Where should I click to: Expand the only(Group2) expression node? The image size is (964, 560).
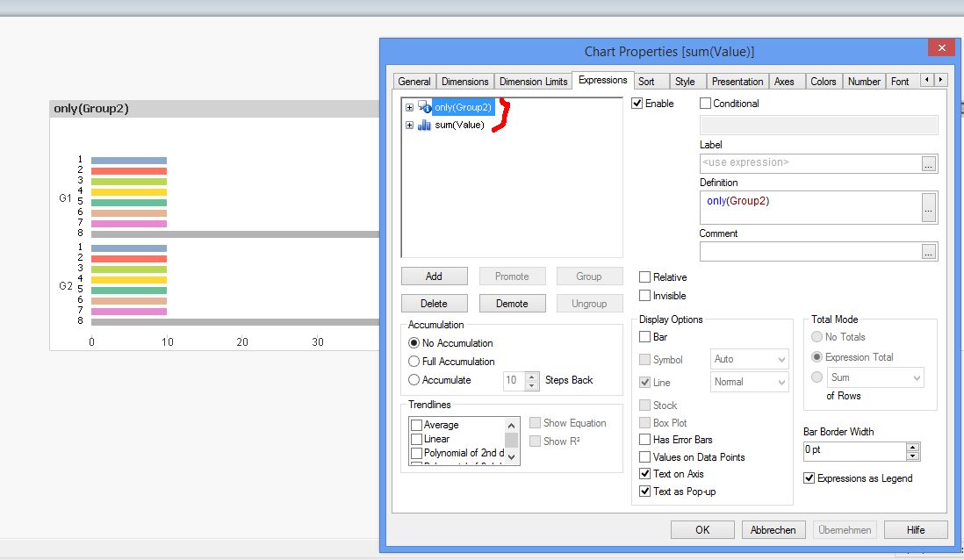[409, 108]
